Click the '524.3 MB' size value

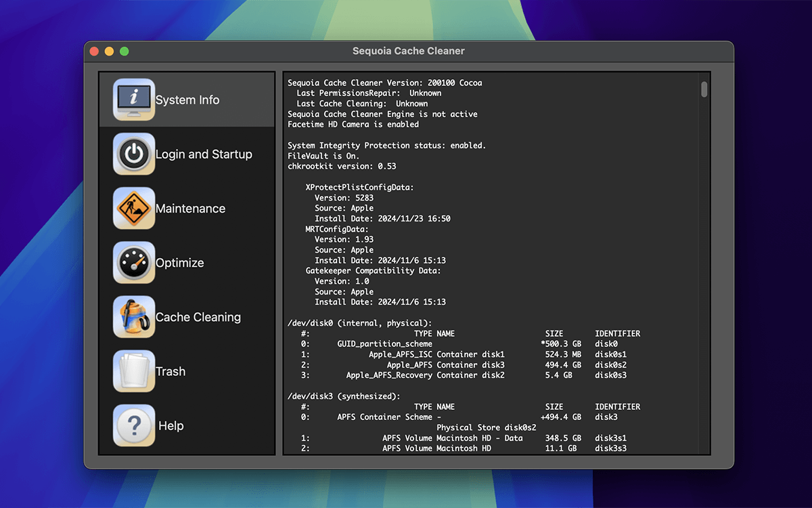563,354
